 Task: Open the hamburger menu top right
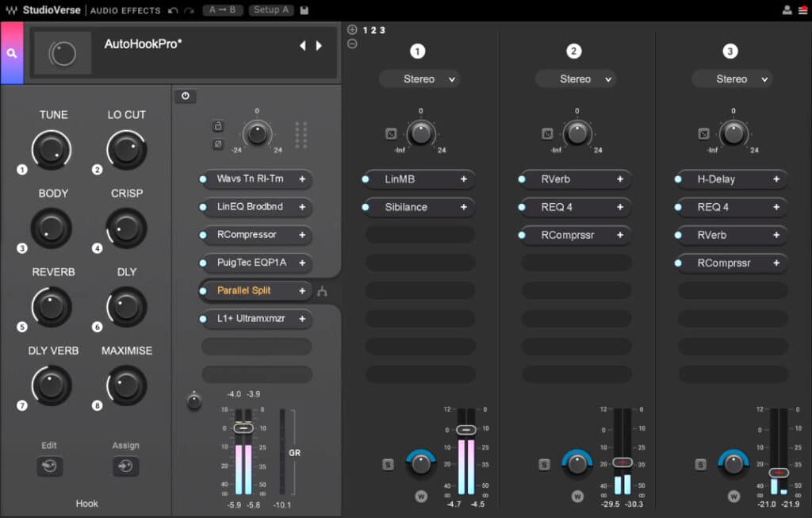click(x=804, y=10)
